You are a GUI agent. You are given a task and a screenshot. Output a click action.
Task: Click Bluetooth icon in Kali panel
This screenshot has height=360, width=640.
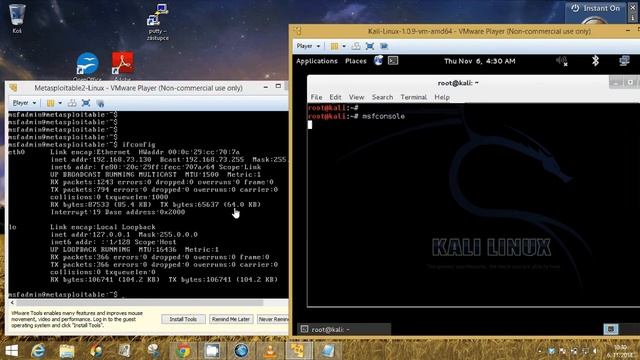(595, 61)
